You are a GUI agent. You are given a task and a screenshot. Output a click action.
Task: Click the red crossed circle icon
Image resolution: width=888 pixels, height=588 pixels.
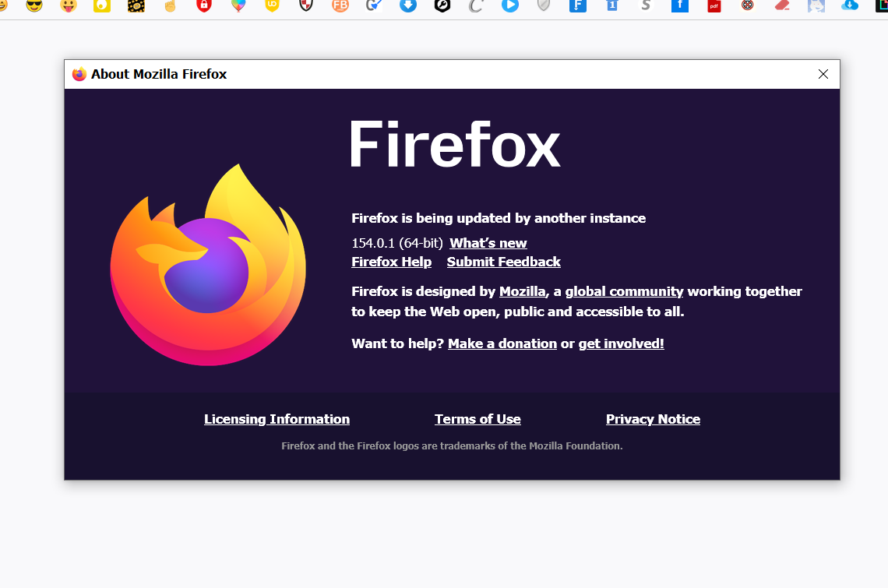tap(748, 5)
